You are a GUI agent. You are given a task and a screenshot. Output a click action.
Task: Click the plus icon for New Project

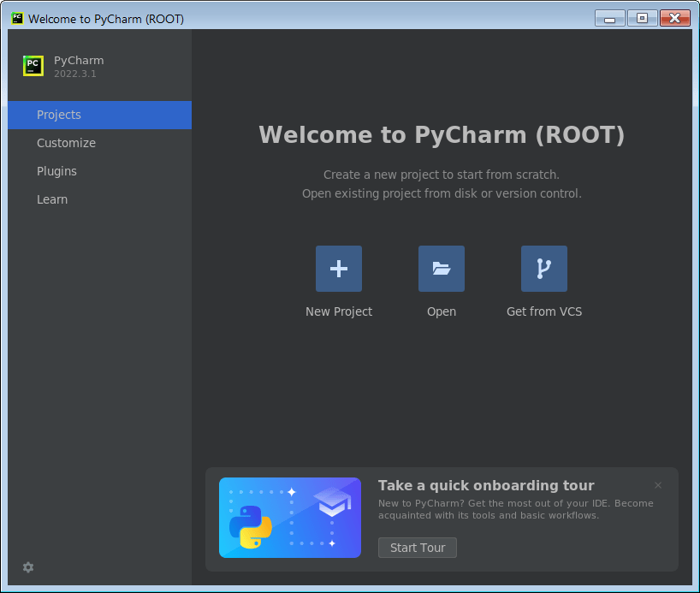pos(339,269)
